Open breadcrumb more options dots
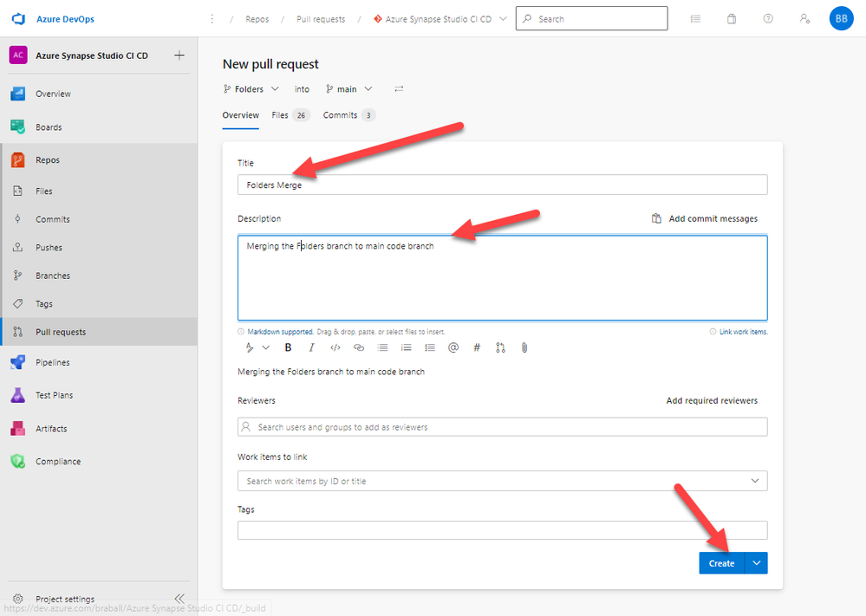Image resolution: width=866 pixels, height=616 pixels. (212, 19)
